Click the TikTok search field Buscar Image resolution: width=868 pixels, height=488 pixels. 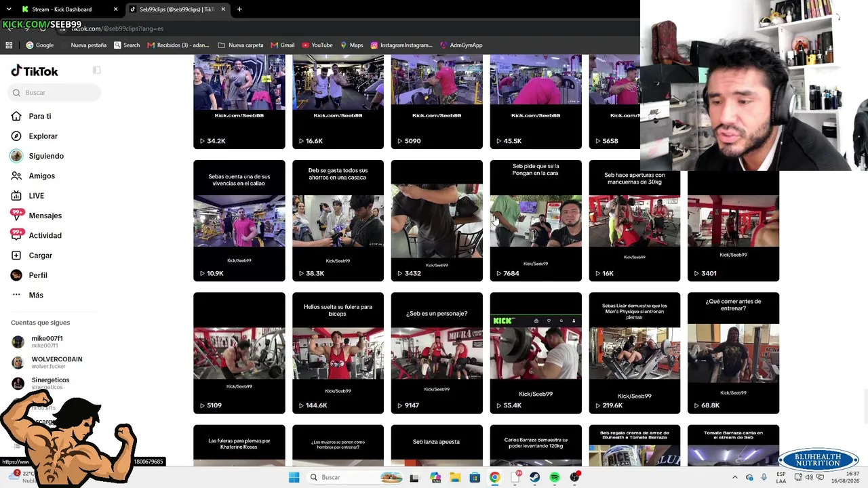click(56, 93)
